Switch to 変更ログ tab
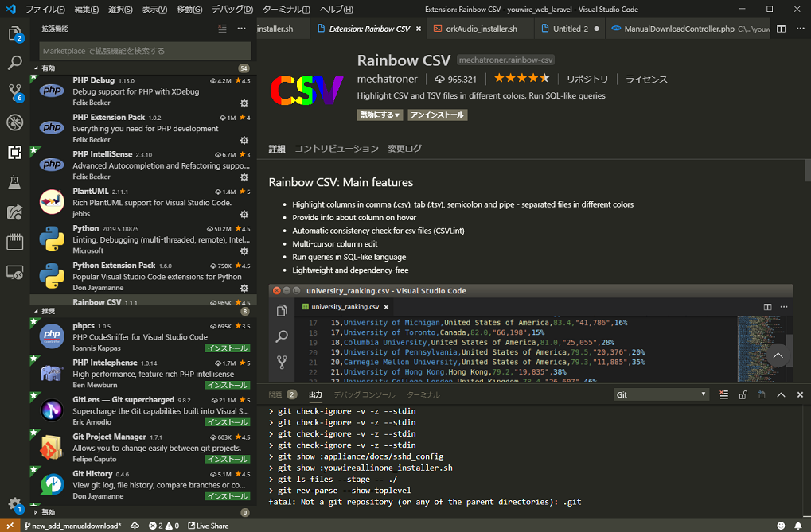 point(404,149)
